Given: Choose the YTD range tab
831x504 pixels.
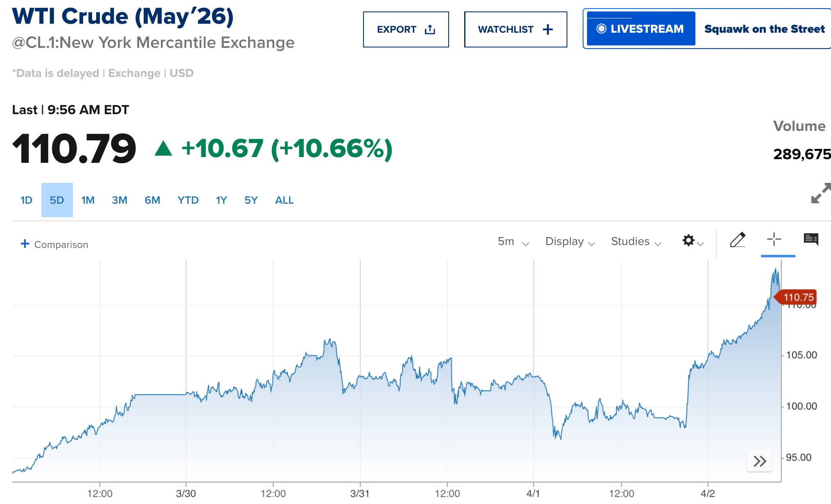Looking at the screenshot, I should 188,200.
